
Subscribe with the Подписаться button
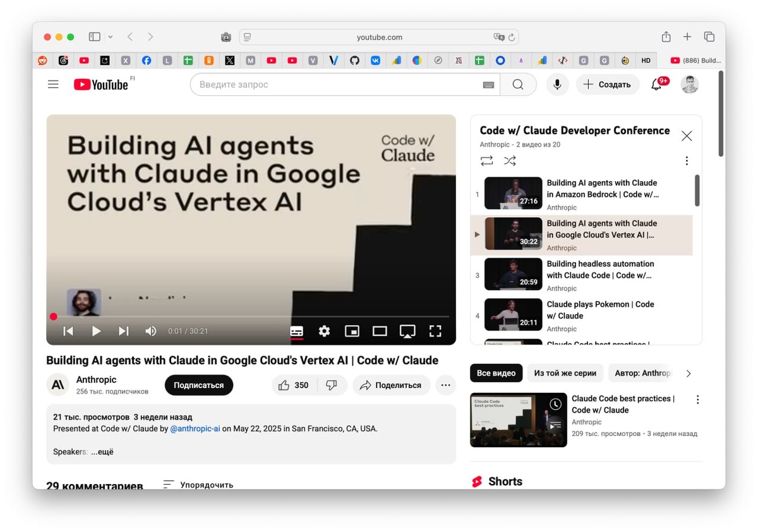point(199,385)
